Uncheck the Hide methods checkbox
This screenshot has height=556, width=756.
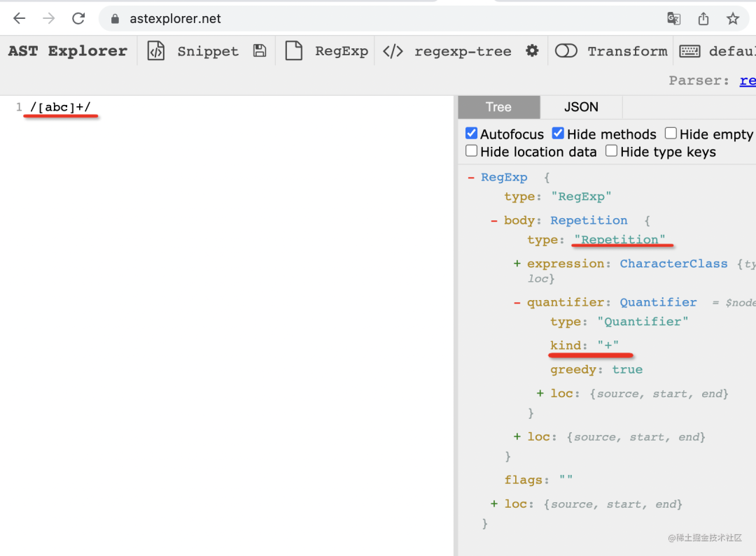click(x=558, y=133)
